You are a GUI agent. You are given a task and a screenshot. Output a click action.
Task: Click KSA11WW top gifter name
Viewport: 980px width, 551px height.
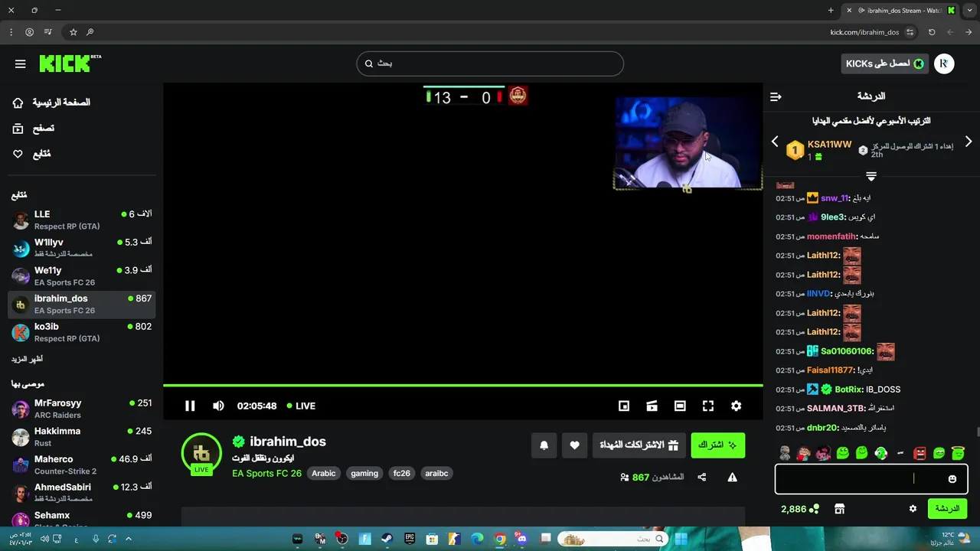click(829, 145)
